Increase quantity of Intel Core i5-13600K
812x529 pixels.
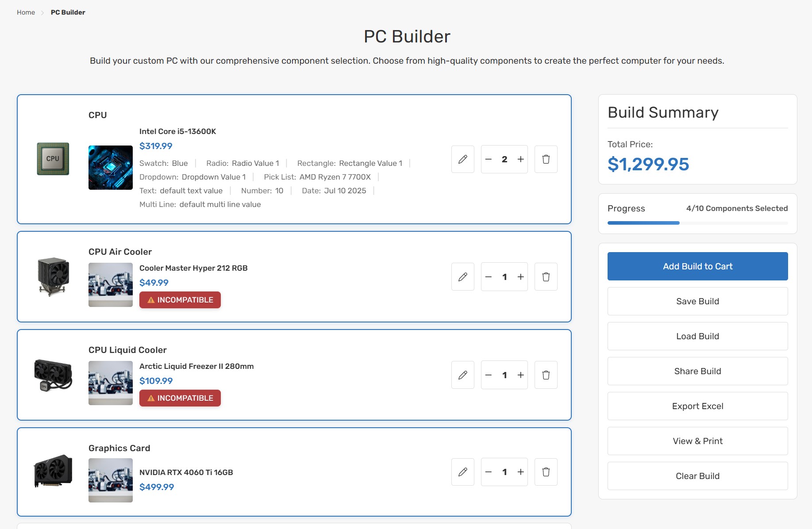(x=521, y=159)
